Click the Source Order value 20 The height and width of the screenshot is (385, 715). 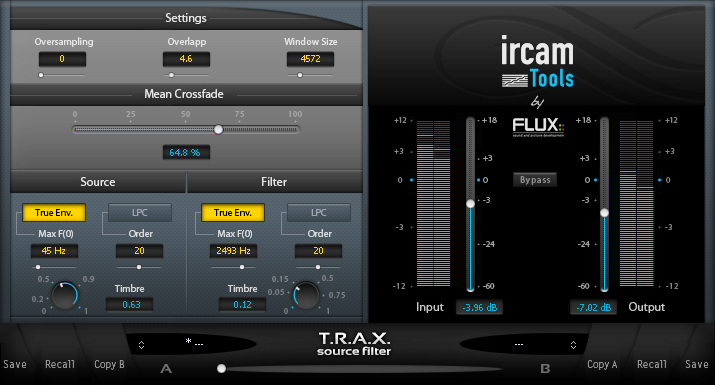[x=139, y=251]
